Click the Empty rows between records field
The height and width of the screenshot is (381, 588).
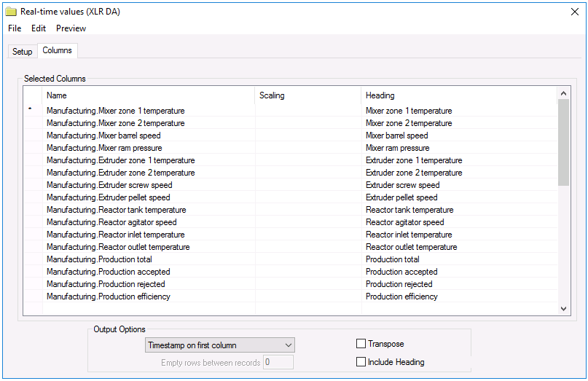[x=278, y=362]
